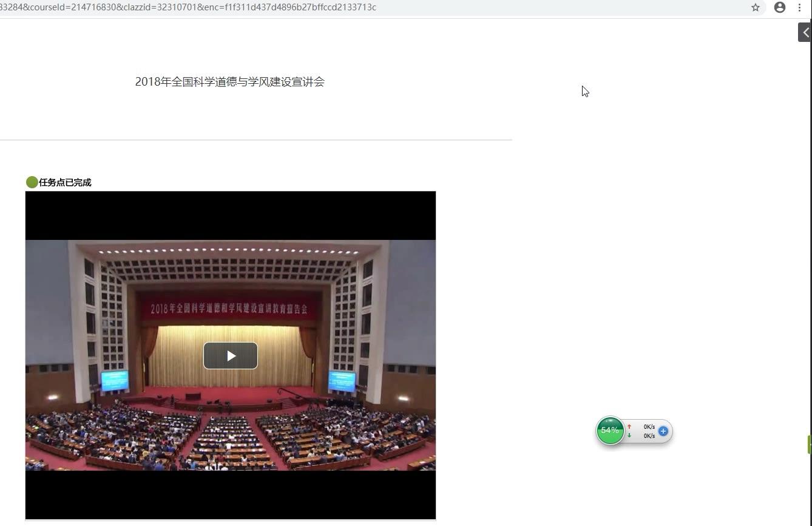Click the 任务点已完成 label
812x526 pixels.
pyautogui.click(x=65, y=182)
